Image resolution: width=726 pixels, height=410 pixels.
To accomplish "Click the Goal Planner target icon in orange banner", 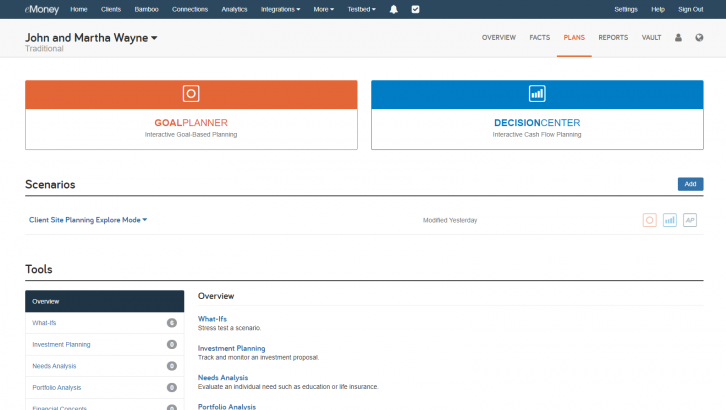I will coord(191,93).
